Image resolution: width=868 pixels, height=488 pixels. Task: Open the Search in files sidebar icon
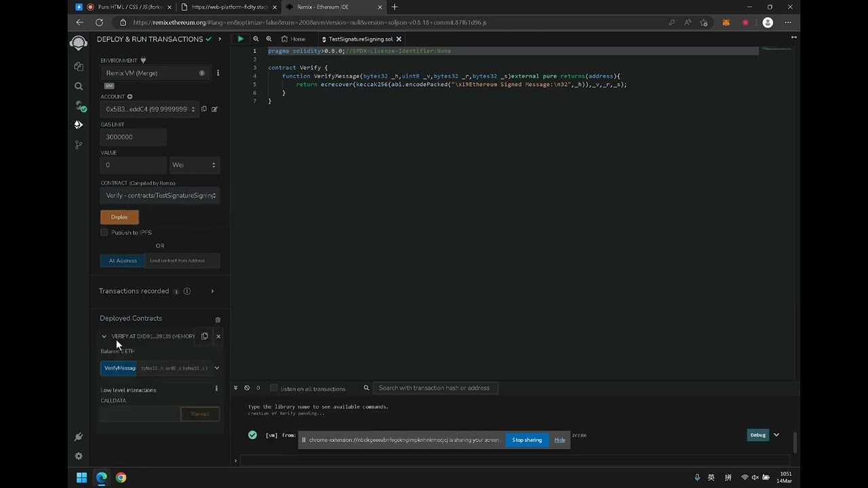(x=79, y=86)
